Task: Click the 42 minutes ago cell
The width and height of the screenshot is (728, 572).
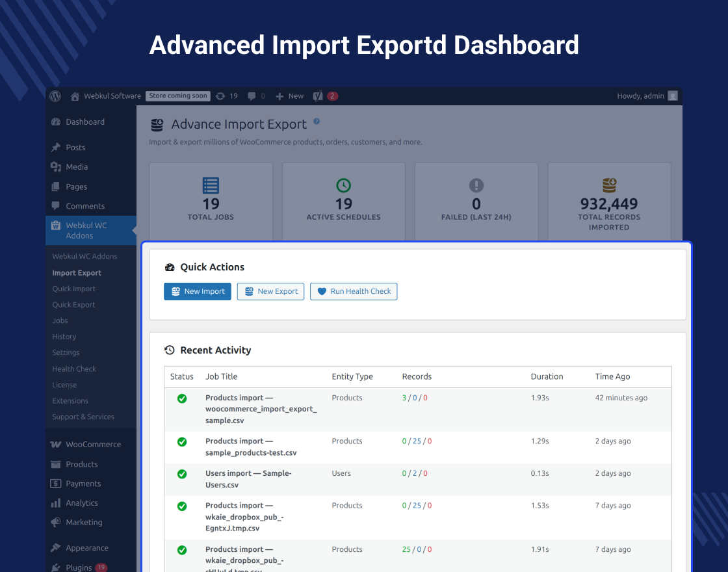Action: pos(621,398)
